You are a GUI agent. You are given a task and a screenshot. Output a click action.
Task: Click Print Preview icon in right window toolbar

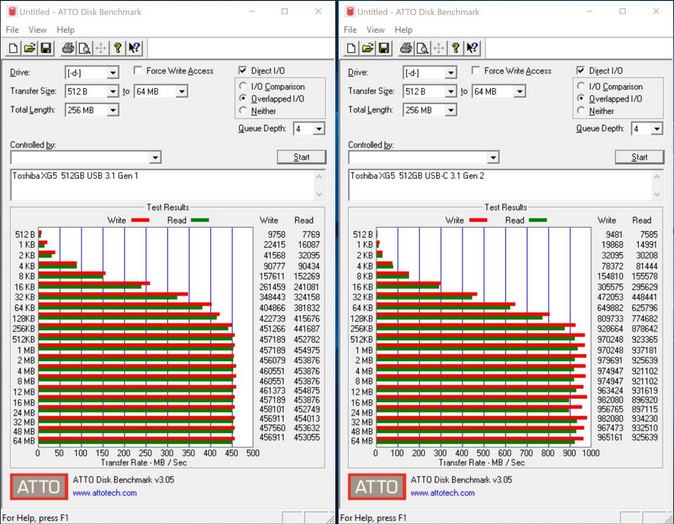[422, 48]
